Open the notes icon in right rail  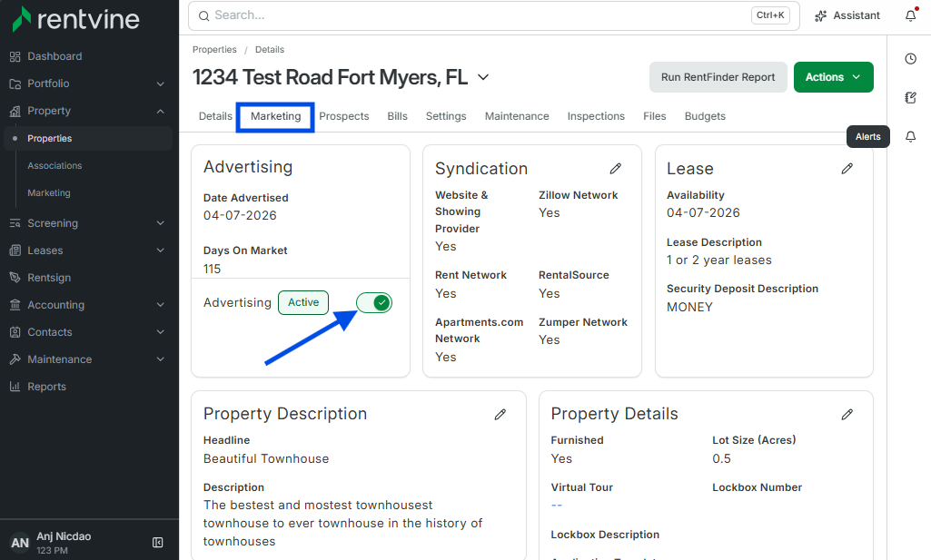[910, 98]
